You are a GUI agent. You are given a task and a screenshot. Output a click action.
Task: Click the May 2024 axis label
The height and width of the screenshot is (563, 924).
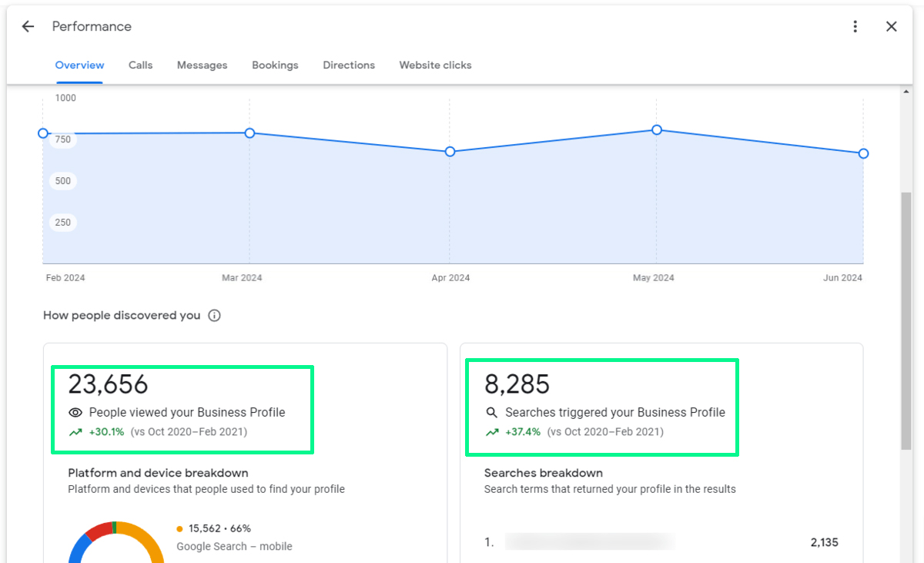point(653,278)
